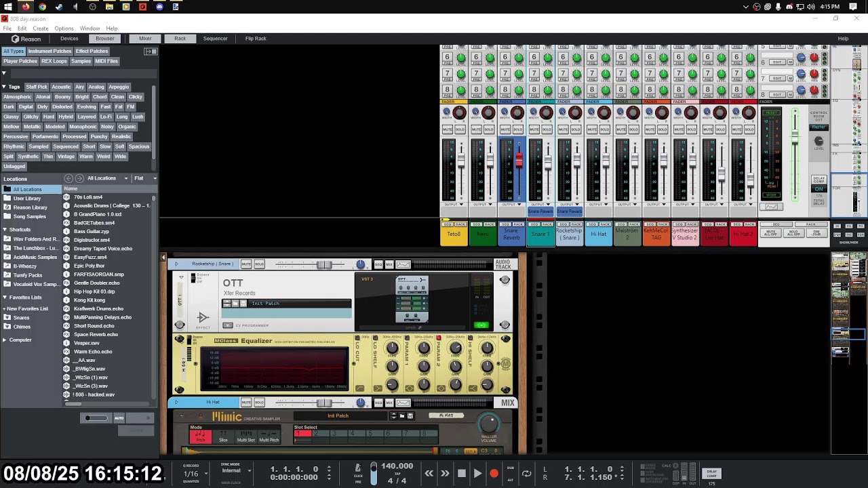Enable the Equalizer Hi Shelf band

[471, 338]
